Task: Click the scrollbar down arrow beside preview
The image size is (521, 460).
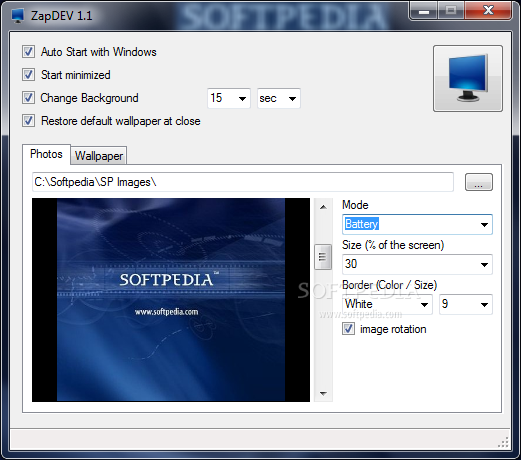Action: (323, 394)
